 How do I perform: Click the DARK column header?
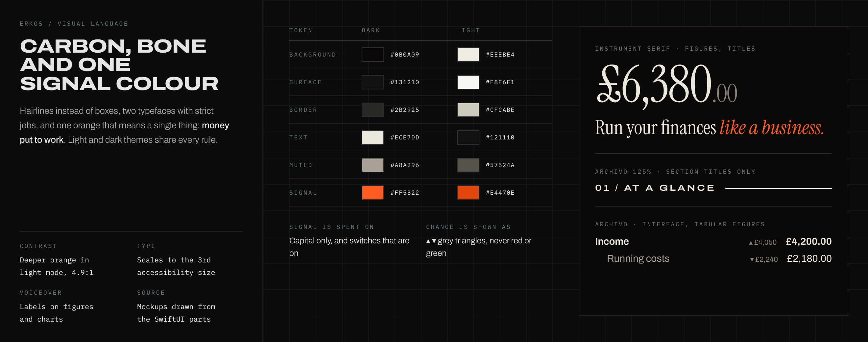point(371,30)
